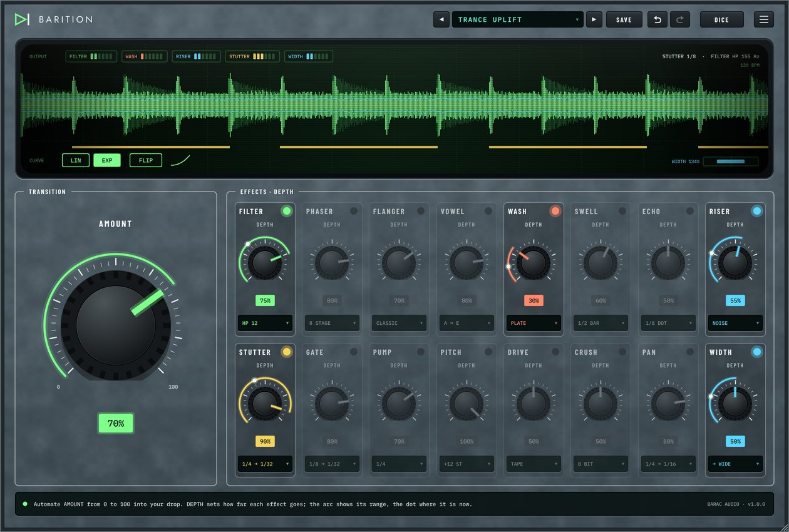
Task: Click the AMOUNT 70% value box
Action: coord(116,424)
